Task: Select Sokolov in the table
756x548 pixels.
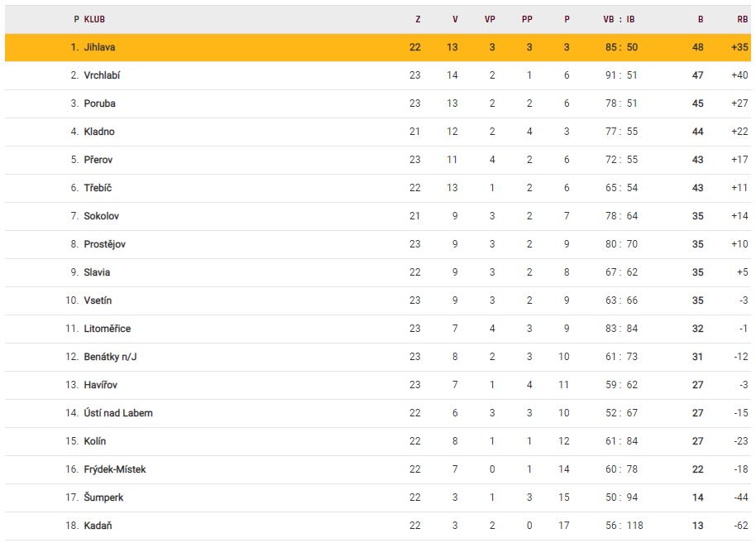Action: click(x=101, y=216)
